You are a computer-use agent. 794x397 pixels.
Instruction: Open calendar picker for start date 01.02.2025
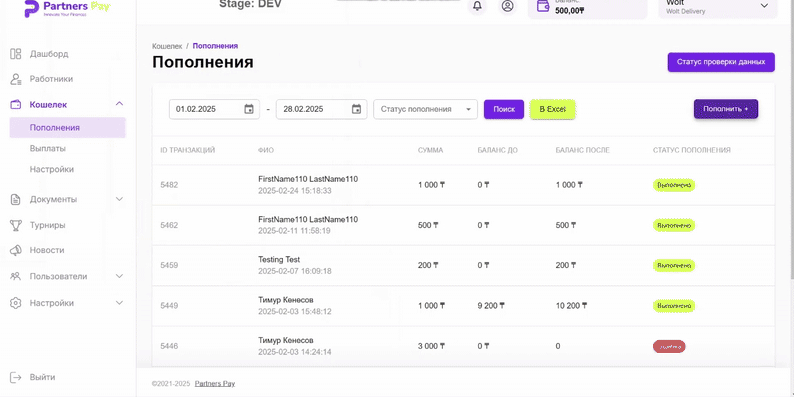pos(249,109)
